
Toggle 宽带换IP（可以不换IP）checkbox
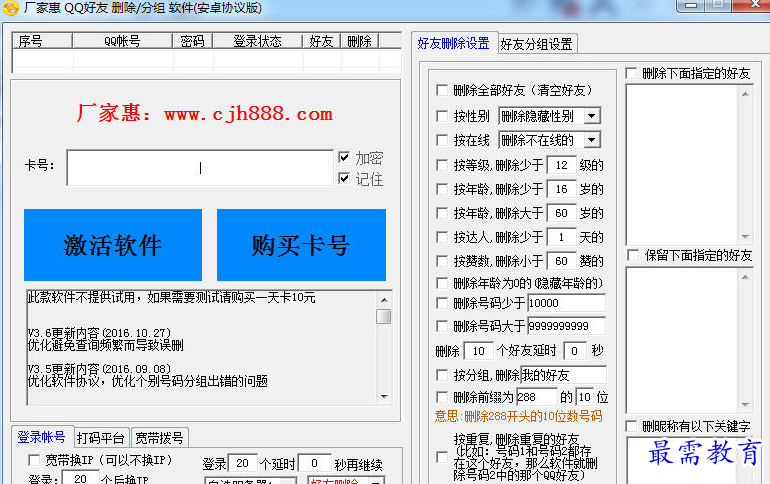34,460
